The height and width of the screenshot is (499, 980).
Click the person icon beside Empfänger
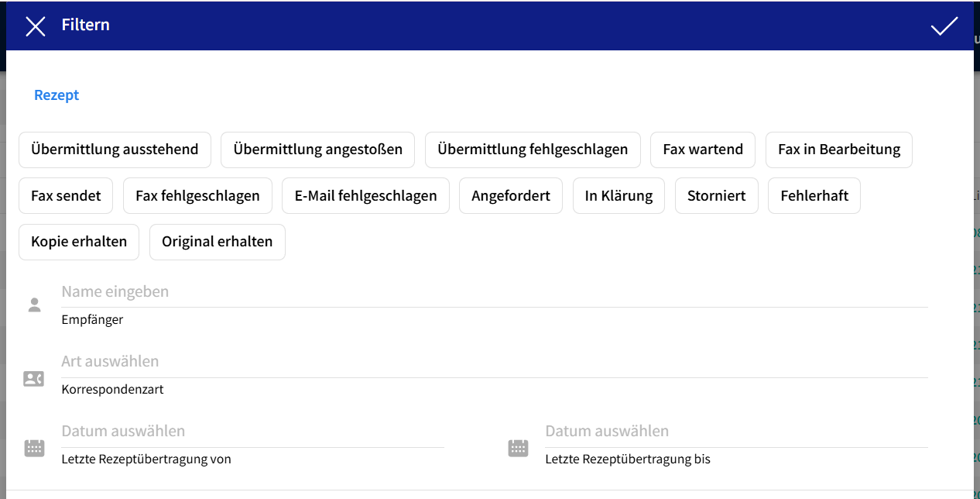(34, 305)
